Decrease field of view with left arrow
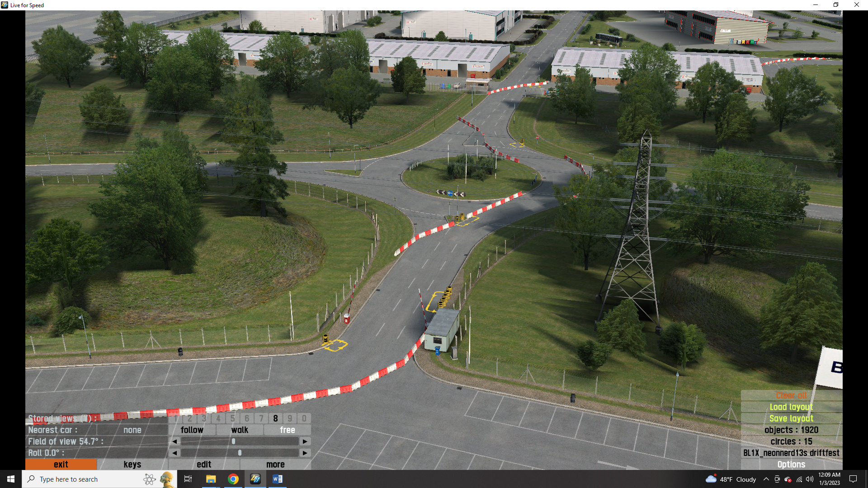The image size is (868, 488). tap(175, 441)
